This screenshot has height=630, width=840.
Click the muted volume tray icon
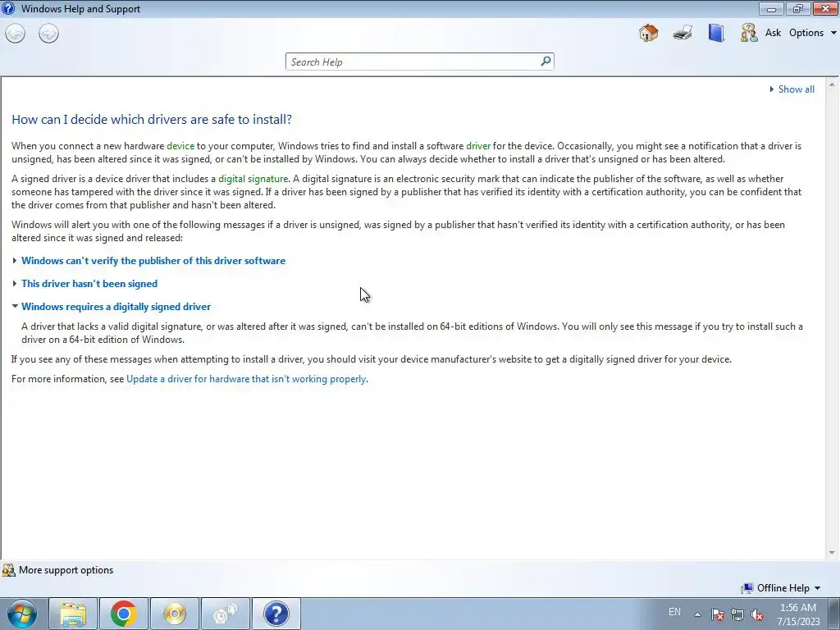point(757,614)
